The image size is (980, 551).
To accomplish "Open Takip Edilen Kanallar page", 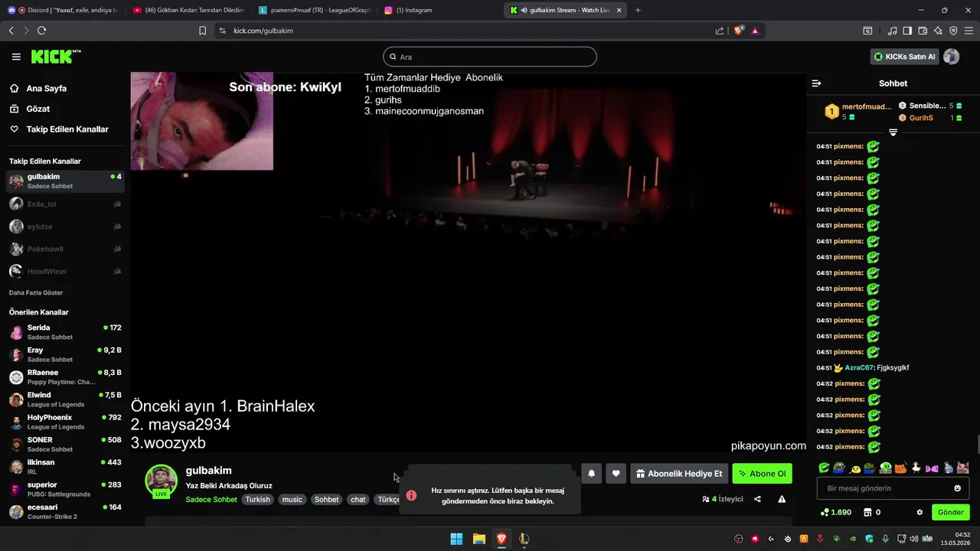I will 67,129.
